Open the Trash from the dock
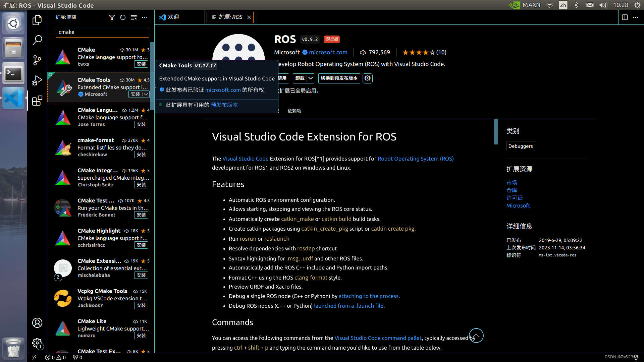Viewport: 644px width, 362px height. tap(13, 348)
